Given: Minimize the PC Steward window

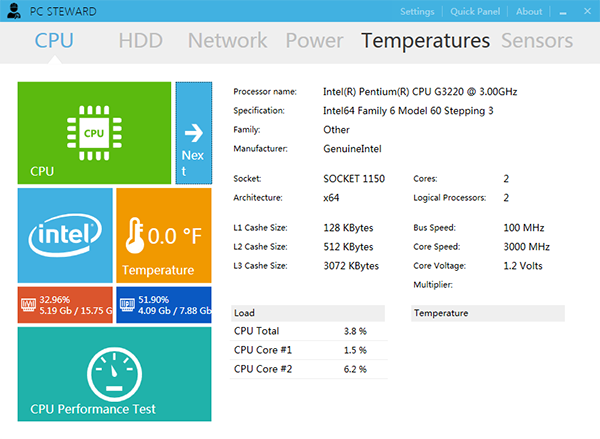Looking at the screenshot, I should tap(563, 13).
